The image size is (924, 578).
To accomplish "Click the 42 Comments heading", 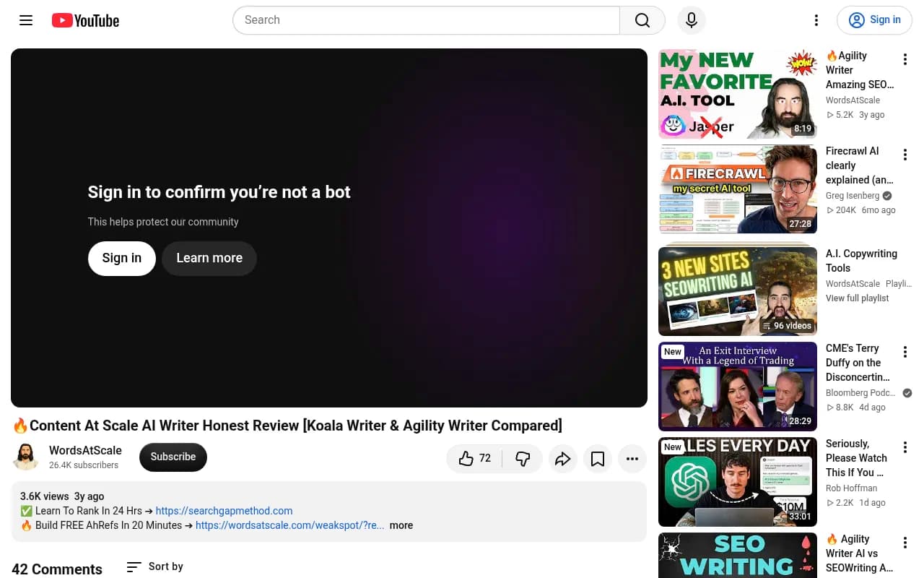I will 57,569.
